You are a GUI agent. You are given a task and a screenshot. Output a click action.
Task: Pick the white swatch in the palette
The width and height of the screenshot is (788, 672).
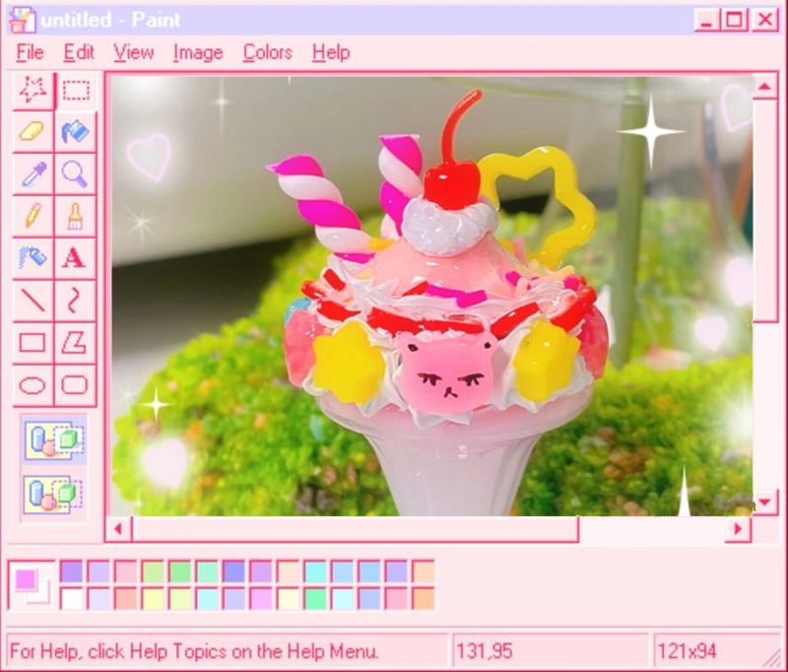tap(72, 598)
